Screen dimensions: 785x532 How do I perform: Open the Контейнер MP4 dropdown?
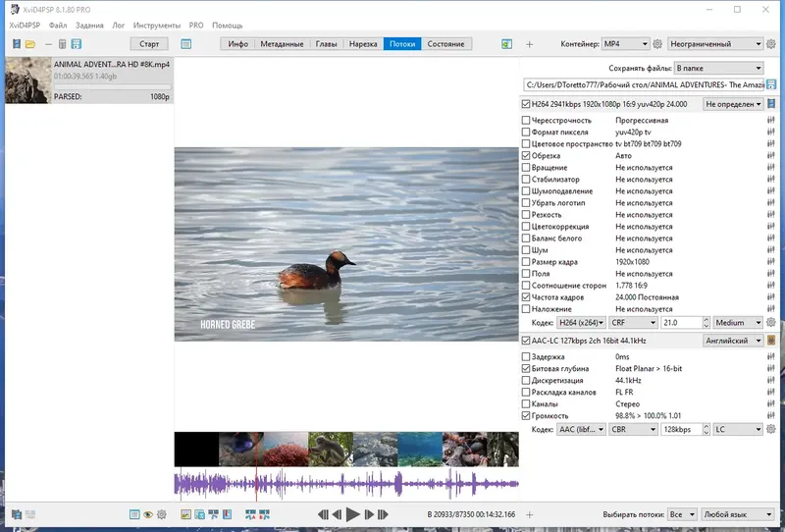point(624,44)
